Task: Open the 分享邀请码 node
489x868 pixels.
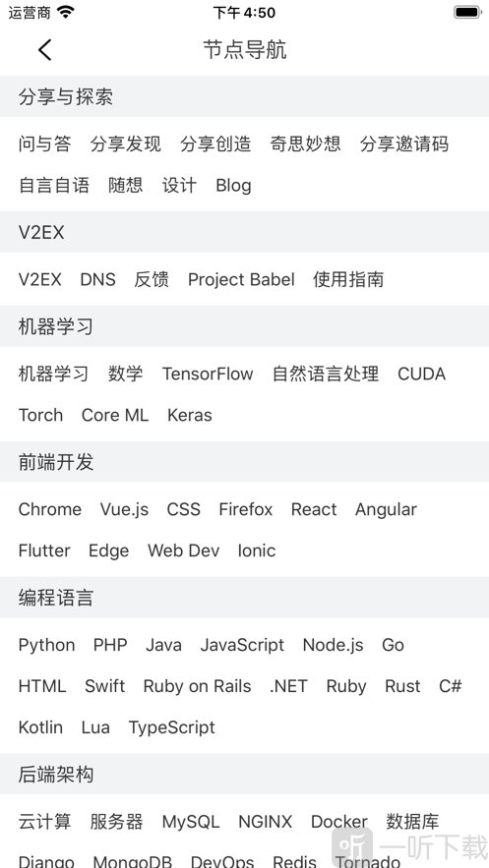Action: pyautogui.click(x=404, y=144)
